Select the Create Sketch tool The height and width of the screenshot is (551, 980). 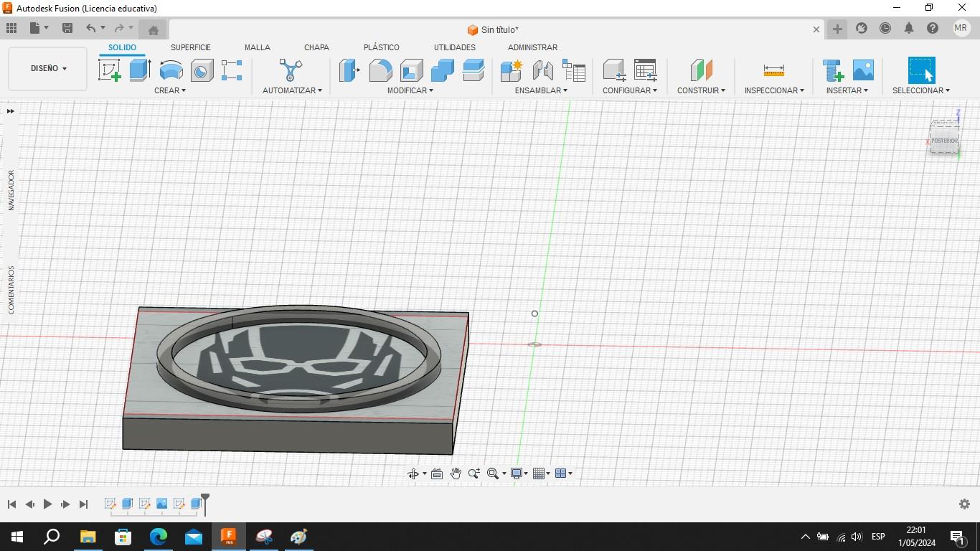(110, 70)
